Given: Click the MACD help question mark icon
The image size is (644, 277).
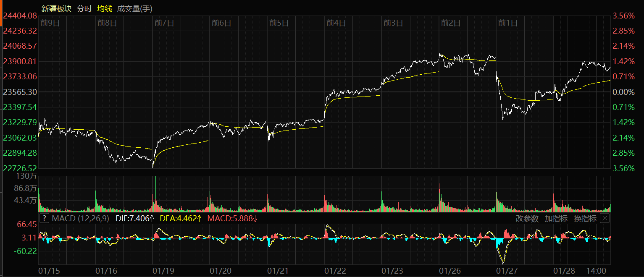Looking at the screenshot, I should click(x=44, y=218).
